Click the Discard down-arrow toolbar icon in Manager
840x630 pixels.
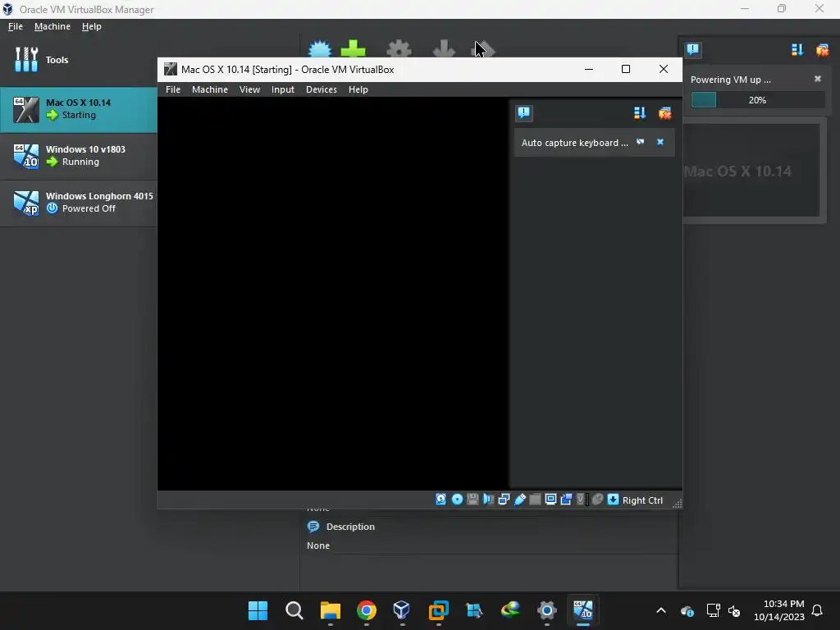pyautogui.click(x=444, y=48)
